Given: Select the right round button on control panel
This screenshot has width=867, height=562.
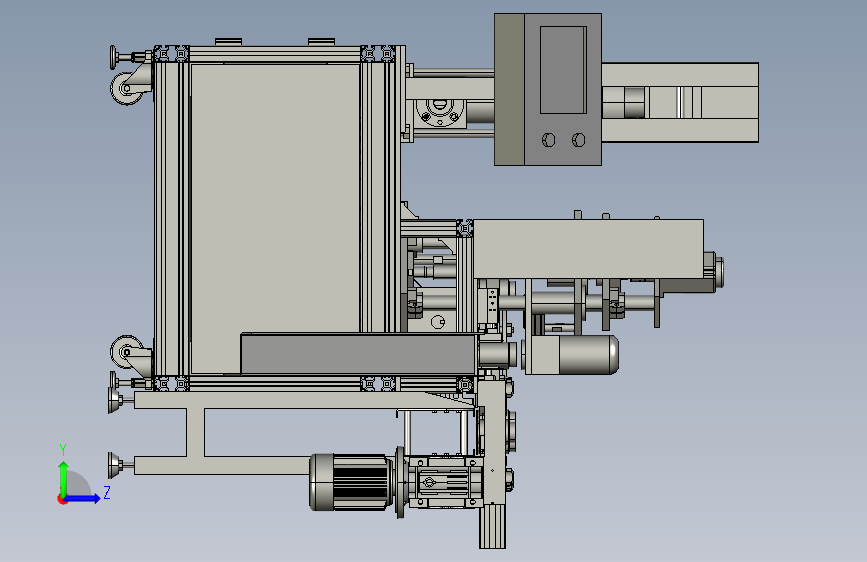Looking at the screenshot, I should tap(578, 139).
